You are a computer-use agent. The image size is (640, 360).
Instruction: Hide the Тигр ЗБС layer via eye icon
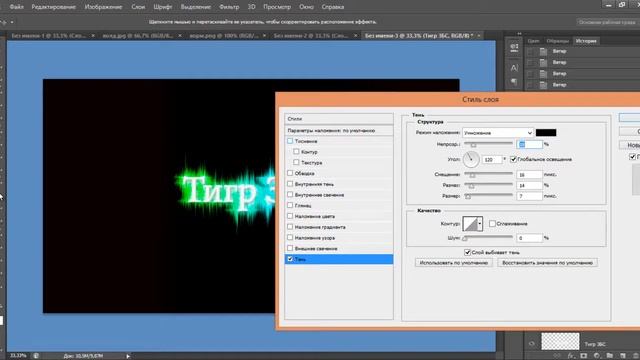531,344
